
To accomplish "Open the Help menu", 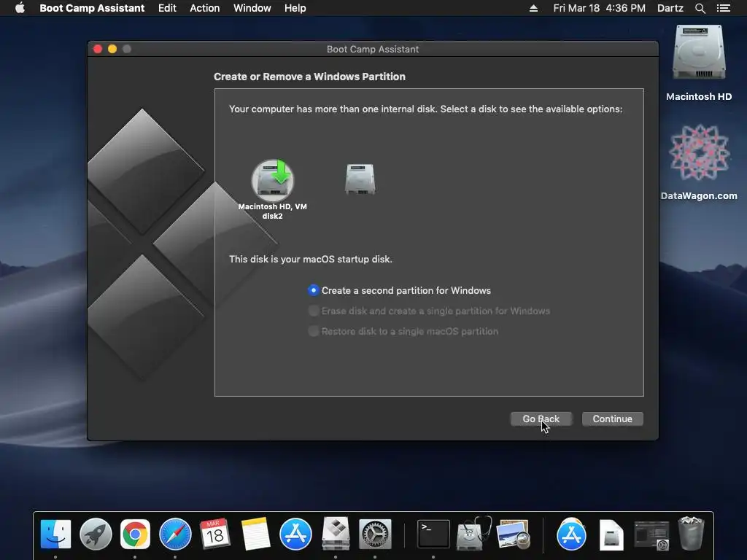I will click(x=295, y=8).
